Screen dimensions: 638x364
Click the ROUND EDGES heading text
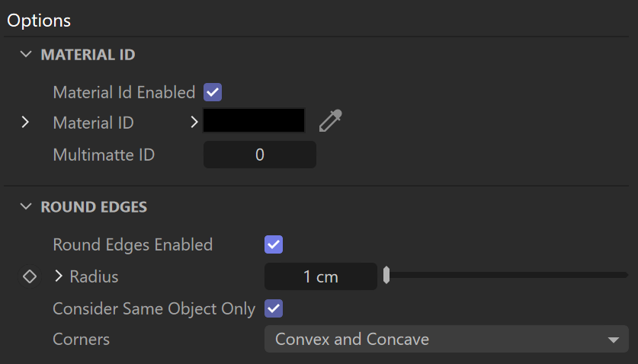(94, 207)
